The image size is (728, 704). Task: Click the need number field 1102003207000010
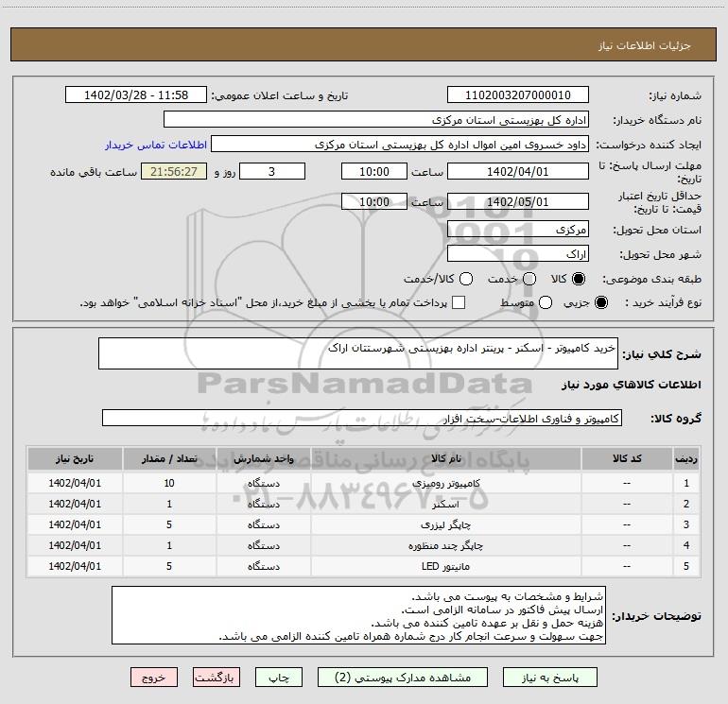pos(518,95)
